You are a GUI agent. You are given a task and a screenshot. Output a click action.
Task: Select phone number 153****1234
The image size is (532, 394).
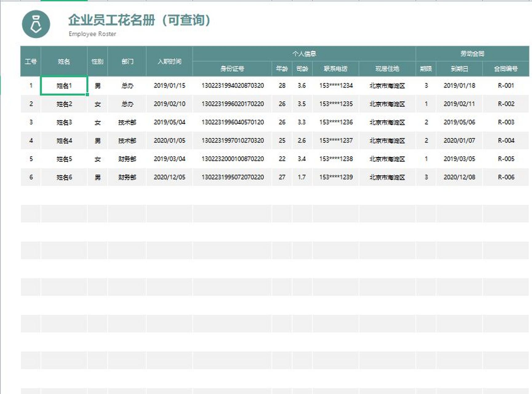pyautogui.click(x=336, y=86)
